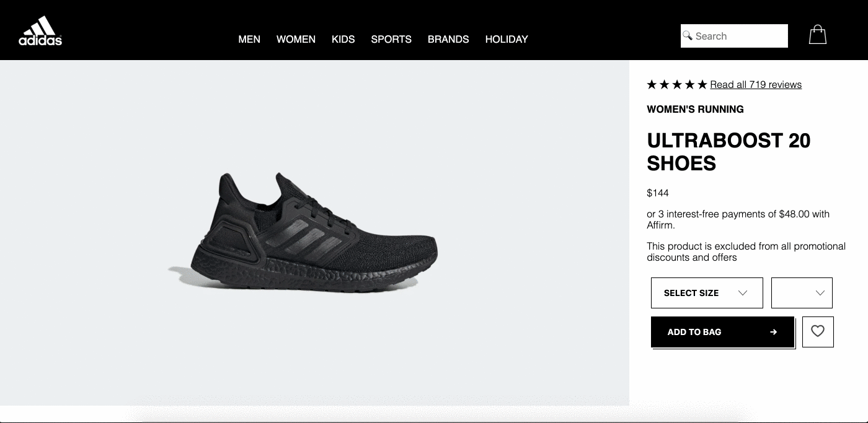Click the arrow on Add to Bag
Screen dimensions: 868x423
[773, 332]
